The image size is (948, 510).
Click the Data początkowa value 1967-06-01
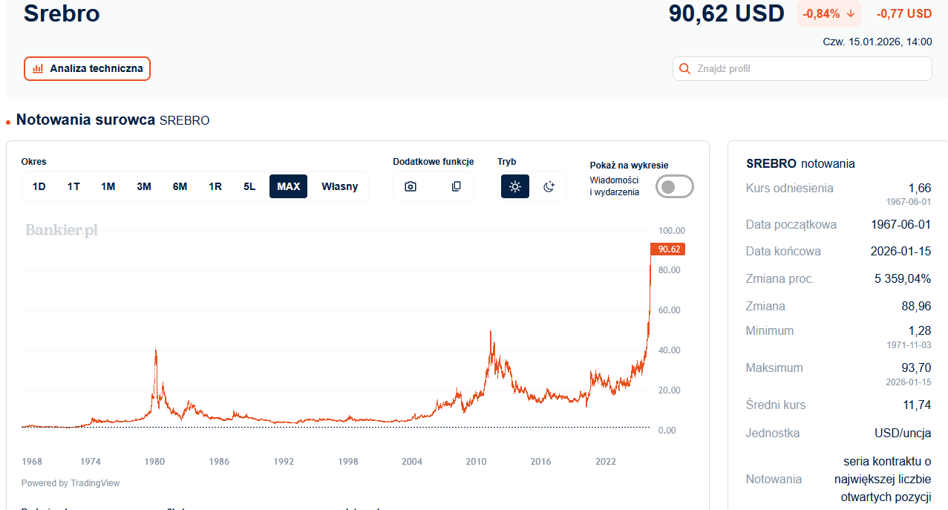click(x=901, y=224)
